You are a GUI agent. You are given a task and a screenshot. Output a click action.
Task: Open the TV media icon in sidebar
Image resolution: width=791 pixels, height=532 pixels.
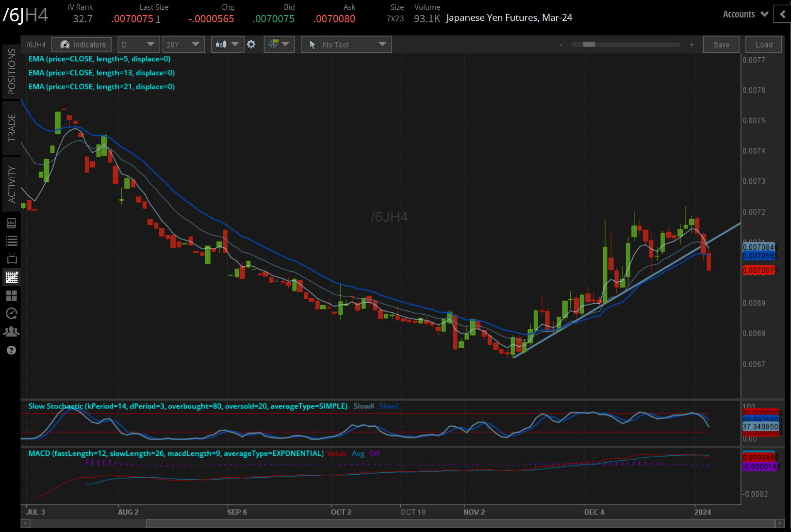point(11,258)
